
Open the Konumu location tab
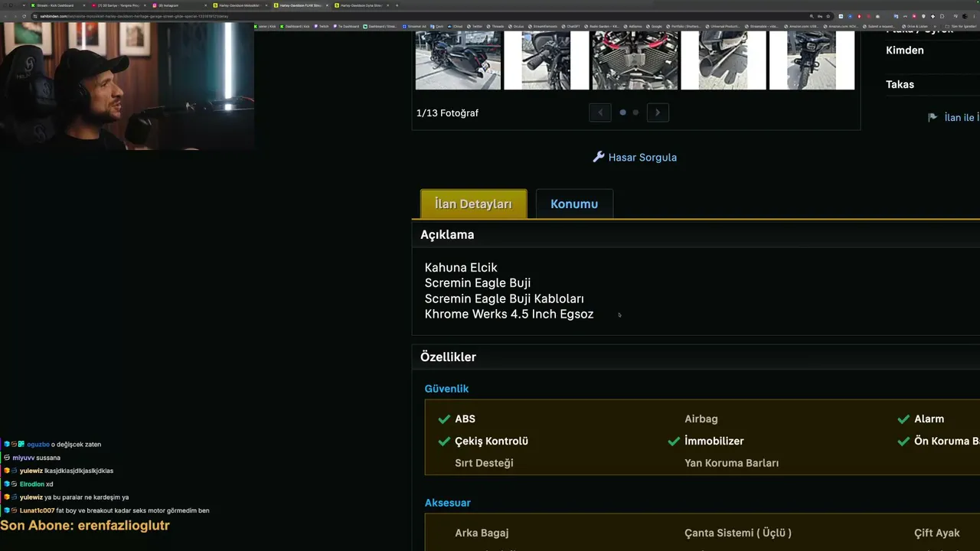574,204
